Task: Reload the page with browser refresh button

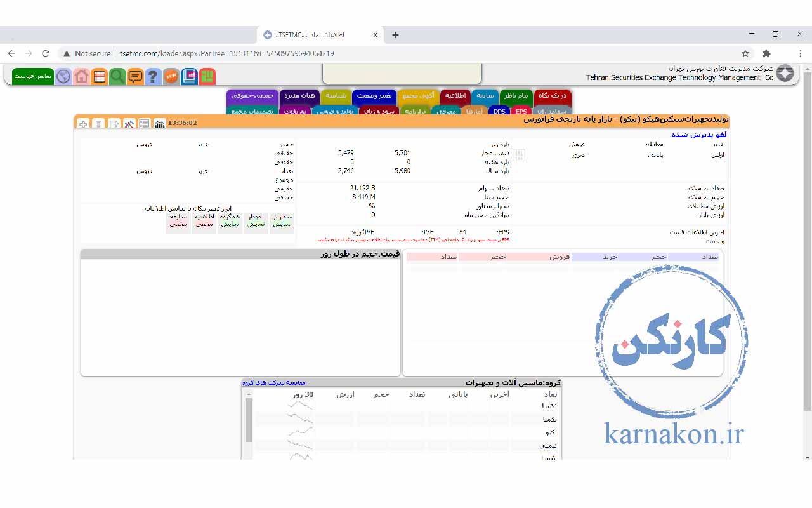Action: (45, 53)
